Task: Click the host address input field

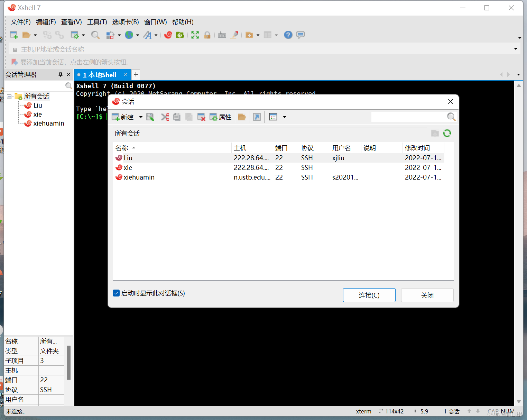Action: tap(265, 49)
